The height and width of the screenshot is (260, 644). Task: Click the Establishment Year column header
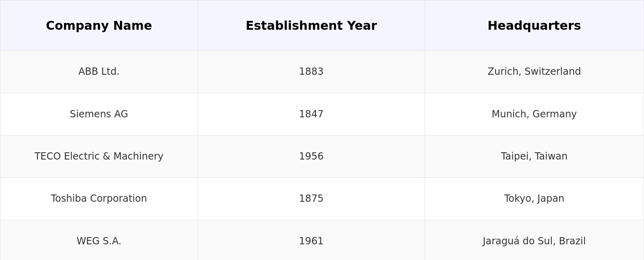(x=311, y=26)
